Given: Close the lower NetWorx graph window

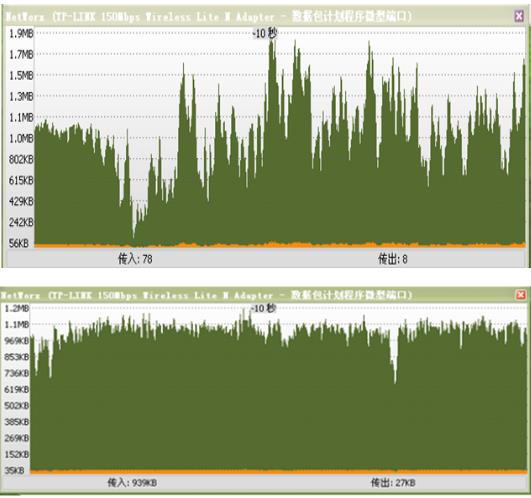Looking at the screenshot, I should point(521,295).
